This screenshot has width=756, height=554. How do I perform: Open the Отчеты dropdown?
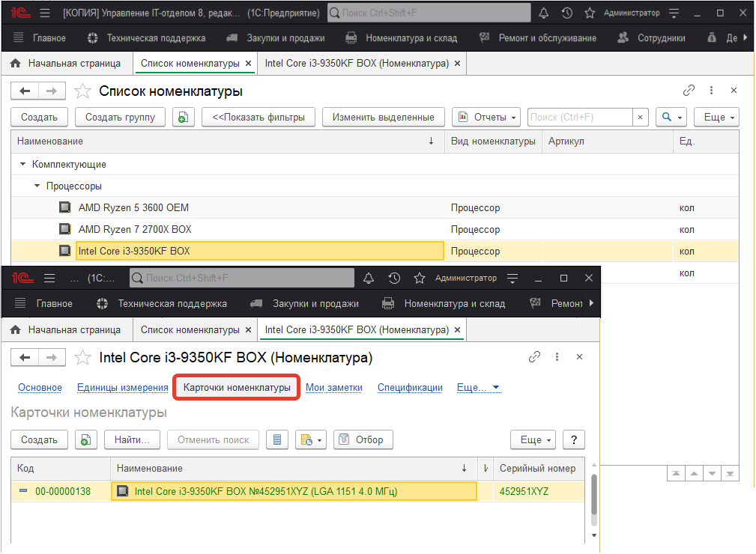click(486, 117)
